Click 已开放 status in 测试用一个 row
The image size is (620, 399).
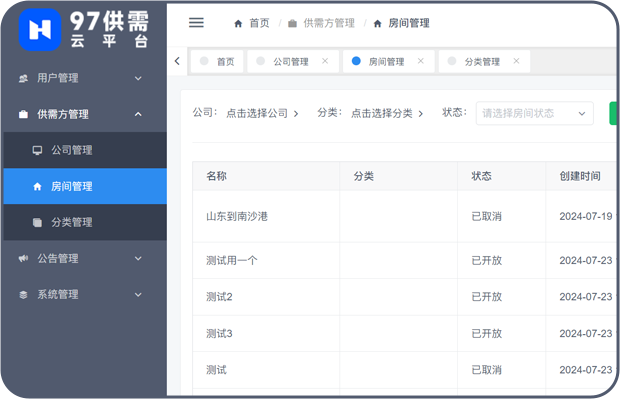point(486,261)
